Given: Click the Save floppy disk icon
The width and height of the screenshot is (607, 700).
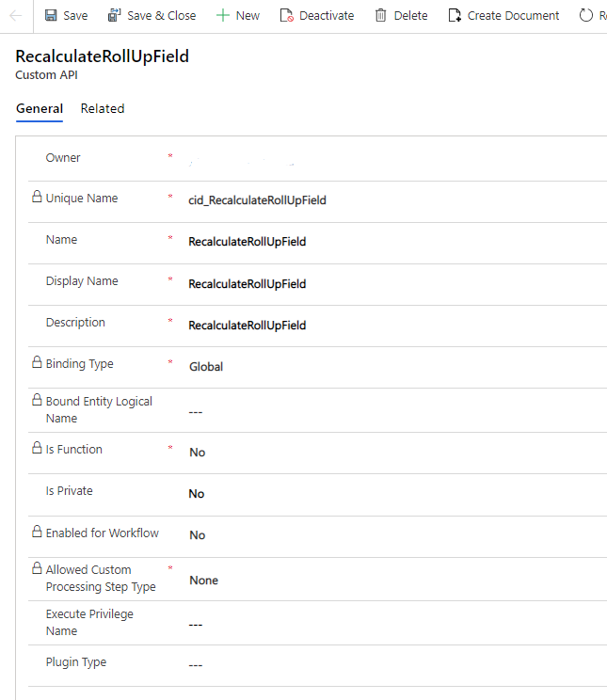Looking at the screenshot, I should point(51,16).
